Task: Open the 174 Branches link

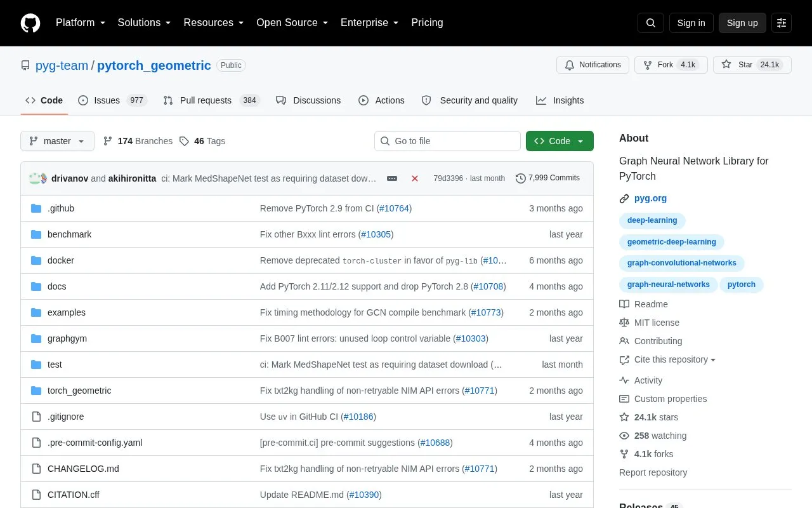Action: pyautogui.click(x=138, y=141)
